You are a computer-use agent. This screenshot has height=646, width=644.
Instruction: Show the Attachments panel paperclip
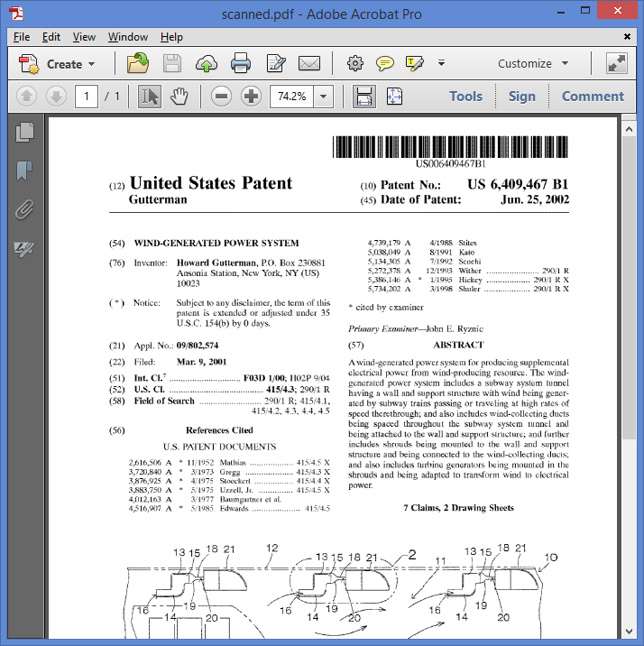pyautogui.click(x=24, y=209)
